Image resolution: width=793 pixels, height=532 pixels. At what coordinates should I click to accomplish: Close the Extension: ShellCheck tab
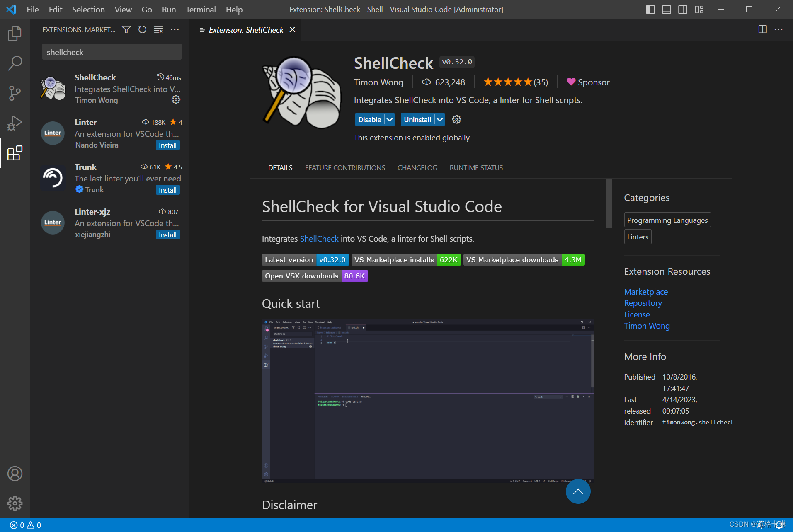292,29
